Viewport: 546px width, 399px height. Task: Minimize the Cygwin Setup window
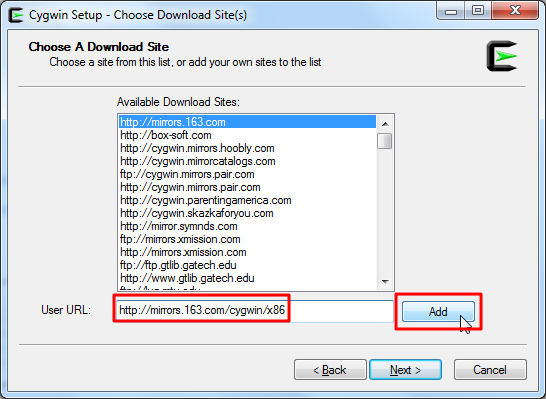(x=451, y=11)
